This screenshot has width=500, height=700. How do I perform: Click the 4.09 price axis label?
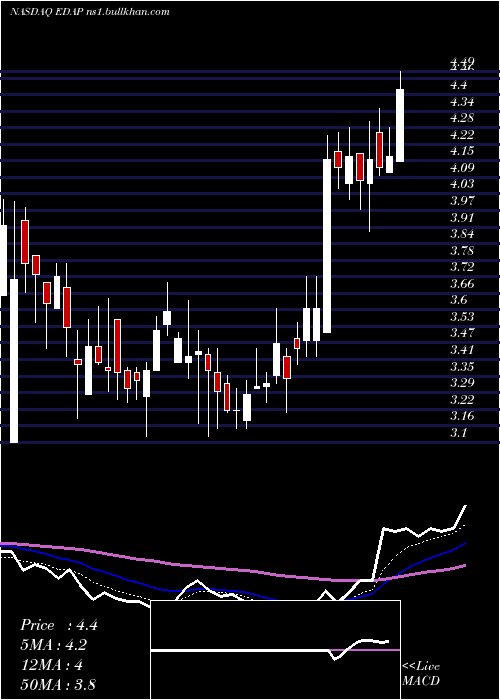click(462, 168)
